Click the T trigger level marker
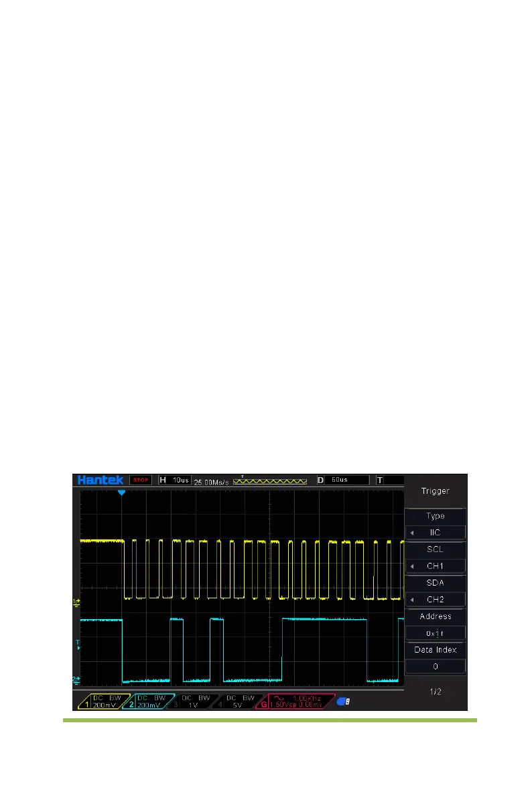The width and height of the screenshot is (532, 798). (x=78, y=645)
